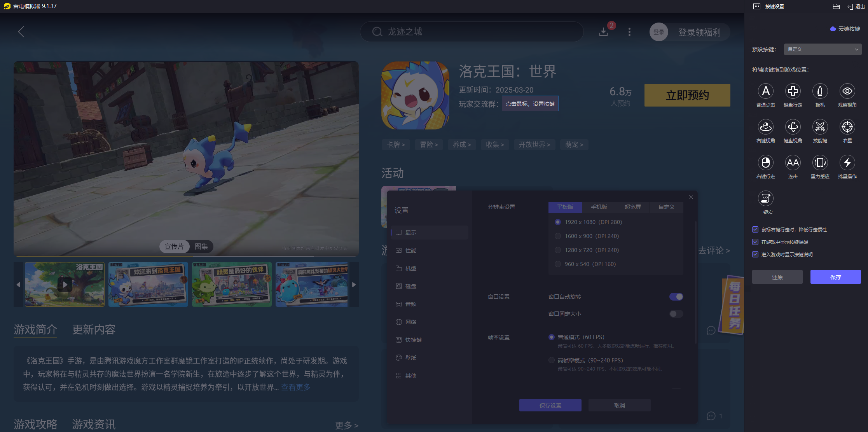Open the 预设按键 preset dropdown
This screenshot has width=868, height=432.
click(x=823, y=49)
